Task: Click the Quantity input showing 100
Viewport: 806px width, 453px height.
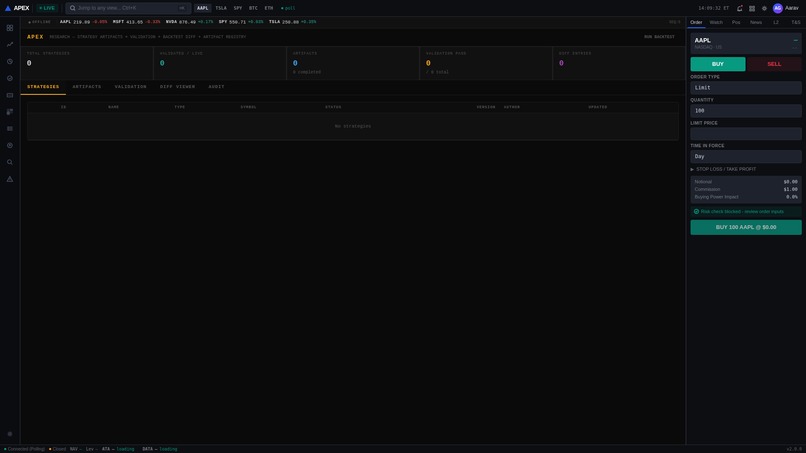Action: 746,111
